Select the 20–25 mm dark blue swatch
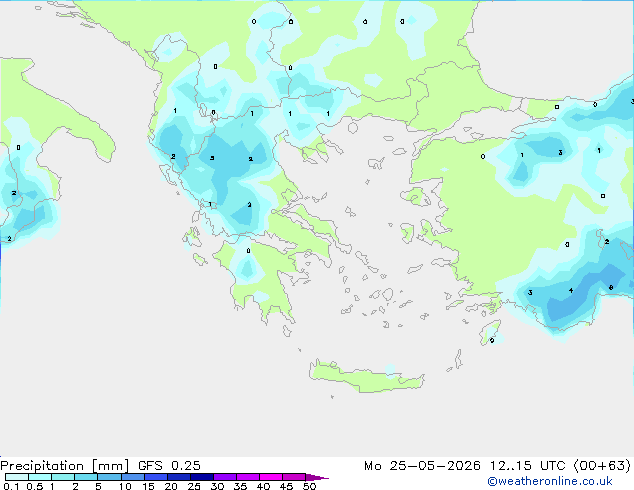 tap(179, 477)
